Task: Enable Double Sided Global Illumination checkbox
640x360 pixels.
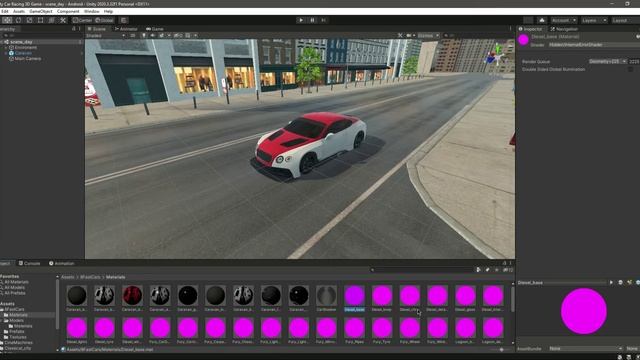Action: click(631, 69)
